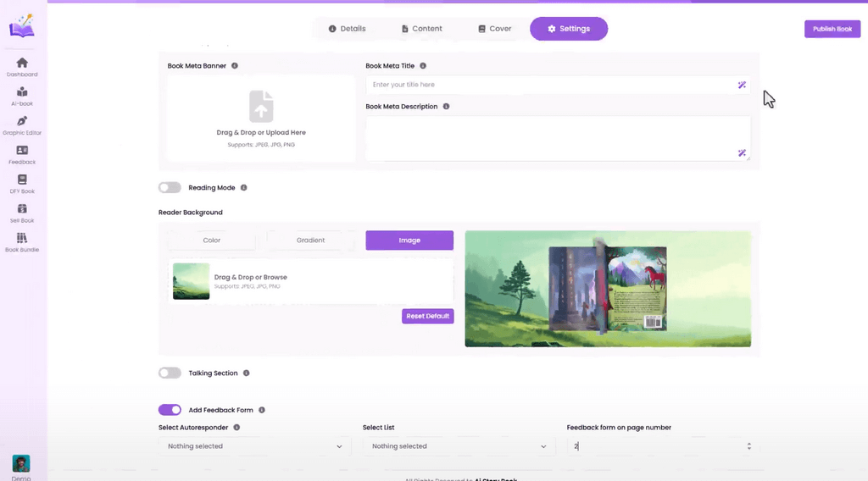
Task: Click the AI magic wand in title field
Action: click(742, 85)
